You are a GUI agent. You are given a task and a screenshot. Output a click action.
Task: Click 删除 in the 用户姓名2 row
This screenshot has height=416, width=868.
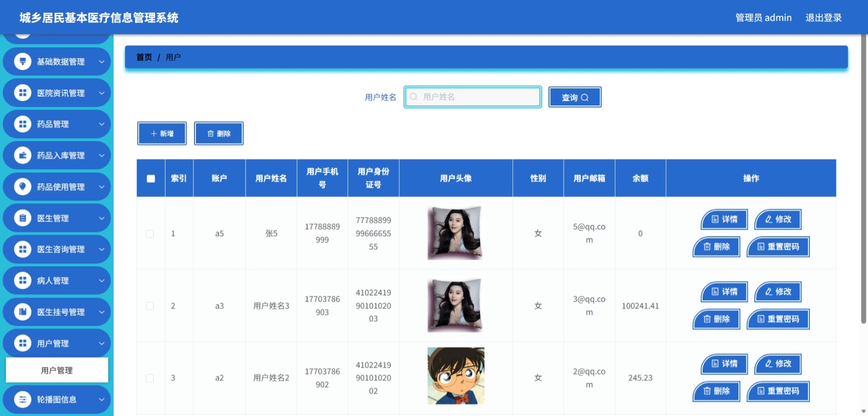point(716,391)
